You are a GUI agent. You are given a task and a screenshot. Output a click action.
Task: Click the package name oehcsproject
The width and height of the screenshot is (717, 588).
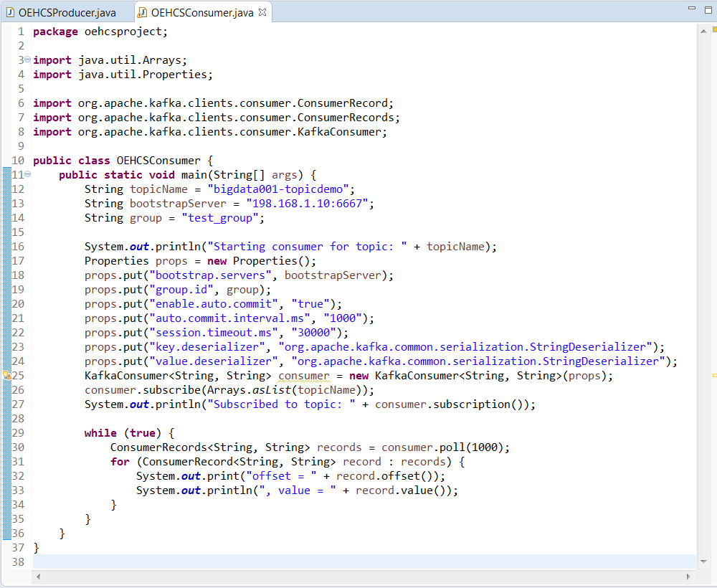pos(123,32)
